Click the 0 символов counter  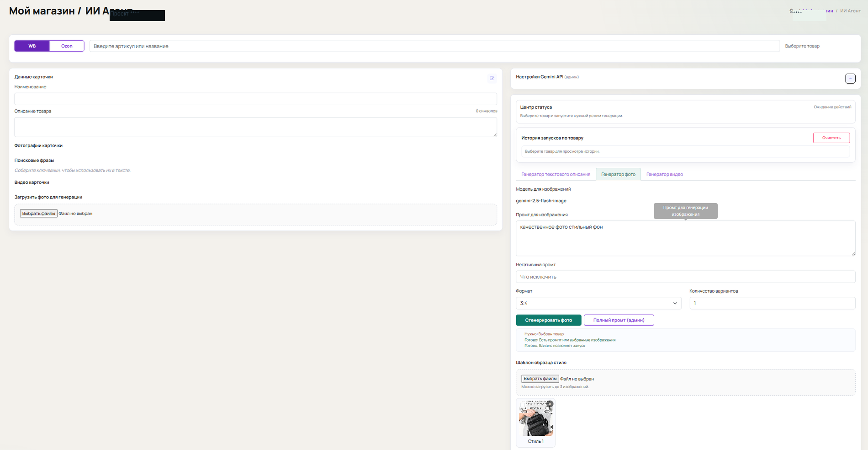(487, 111)
